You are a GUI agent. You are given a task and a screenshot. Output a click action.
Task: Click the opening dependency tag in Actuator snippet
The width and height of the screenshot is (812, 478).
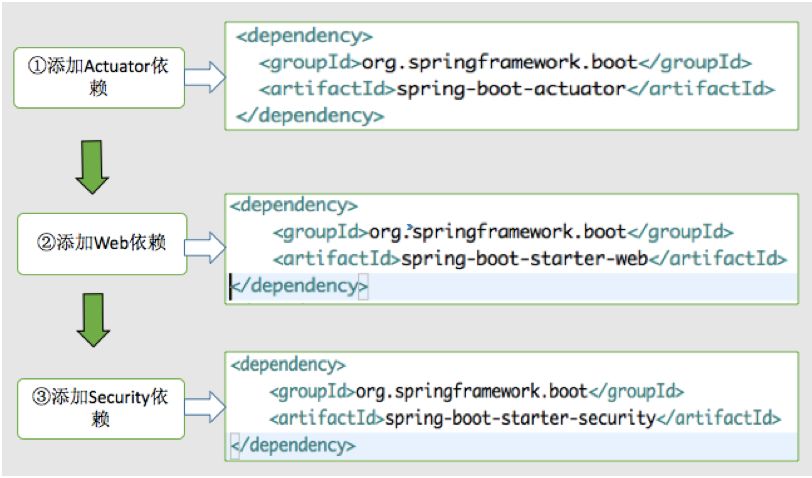tap(304, 36)
